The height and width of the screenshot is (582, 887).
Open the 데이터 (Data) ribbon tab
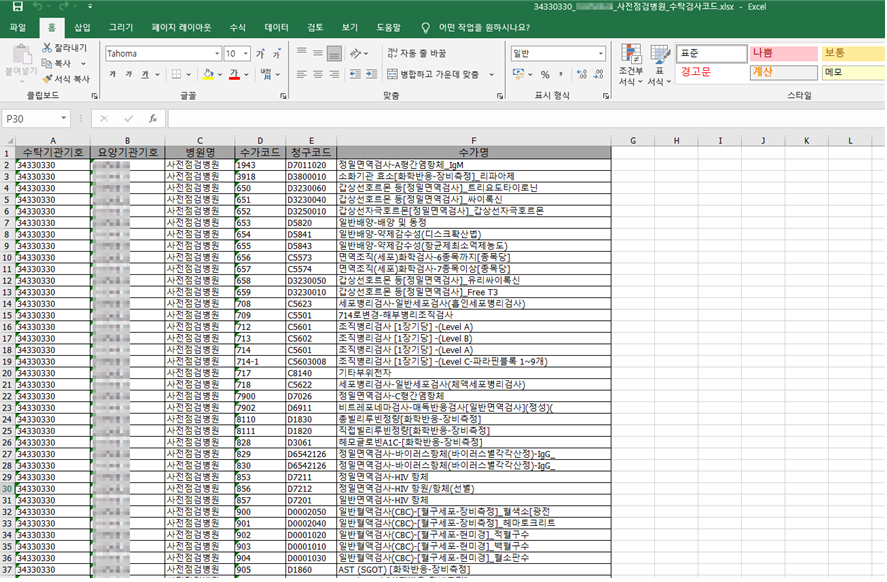click(x=276, y=27)
